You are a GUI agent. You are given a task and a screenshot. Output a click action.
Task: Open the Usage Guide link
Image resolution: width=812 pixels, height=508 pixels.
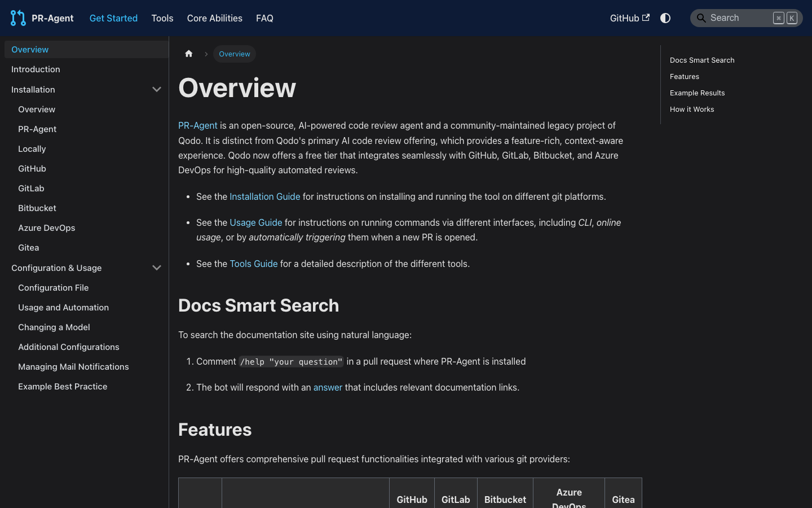[x=256, y=222]
